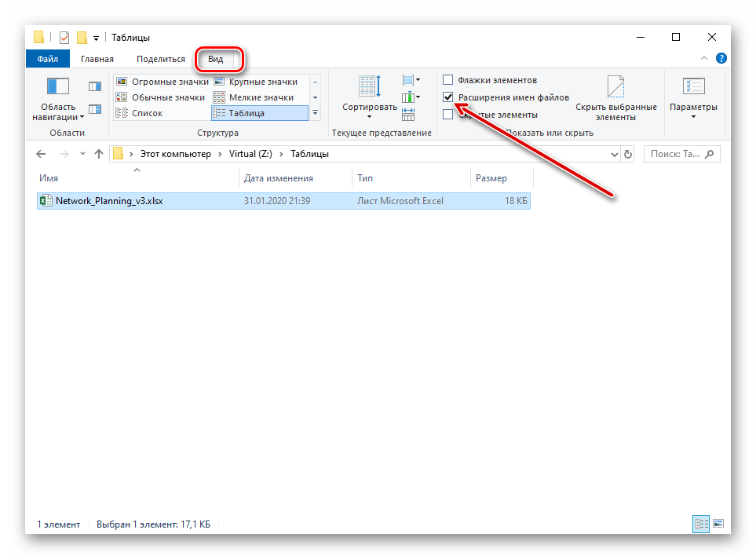Open the Сортировать dropdown arrow
The height and width of the screenshot is (559, 756).
pyautogui.click(x=369, y=117)
